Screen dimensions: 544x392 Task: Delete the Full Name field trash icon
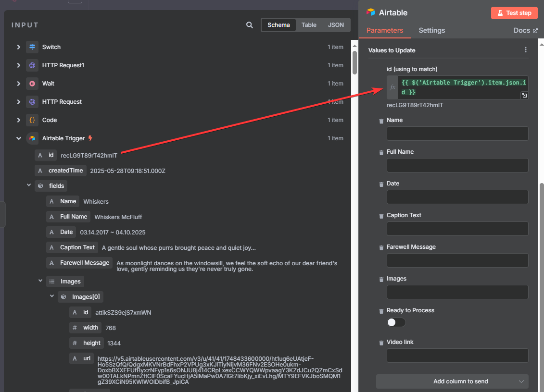[381, 152]
